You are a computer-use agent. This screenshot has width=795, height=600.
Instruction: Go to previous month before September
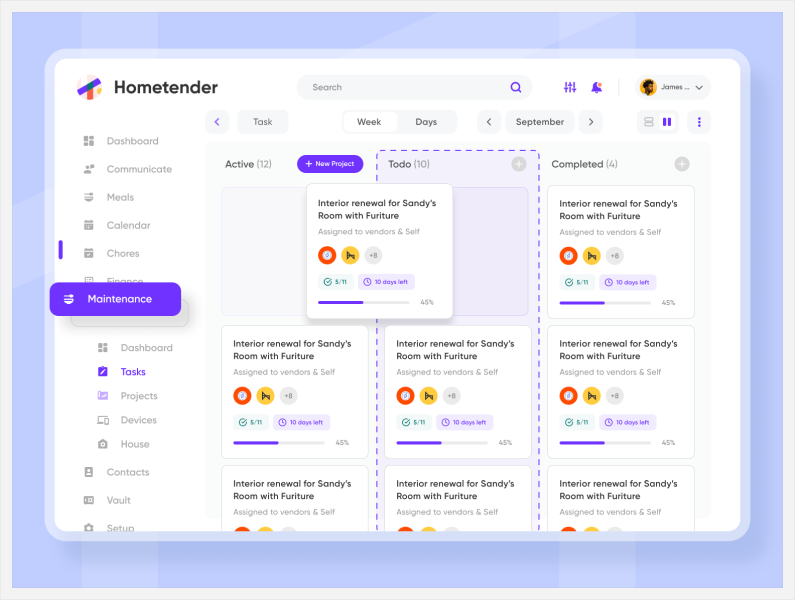[489, 122]
